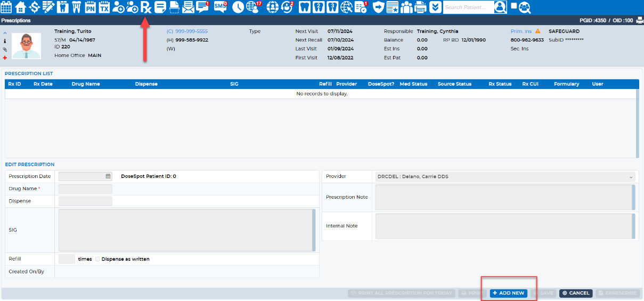
Task: Open the calendar scheduler icon
Action: click(x=6, y=7)
